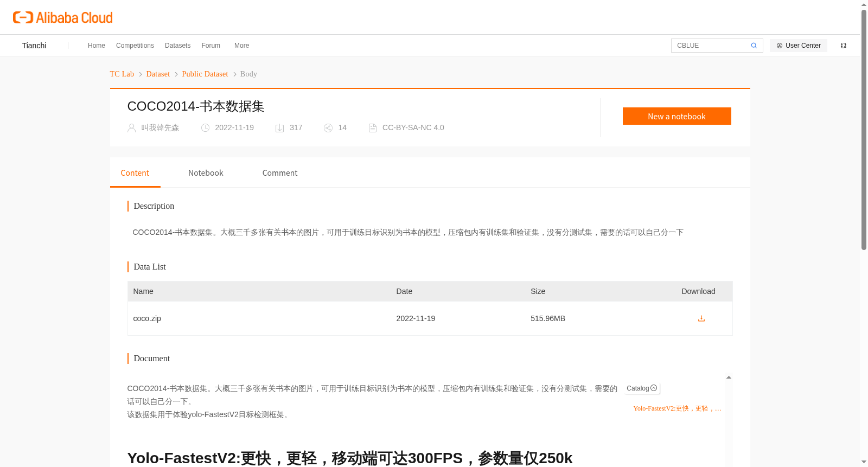
Task: Click the Date column header
Action: [x=404, y=291]
